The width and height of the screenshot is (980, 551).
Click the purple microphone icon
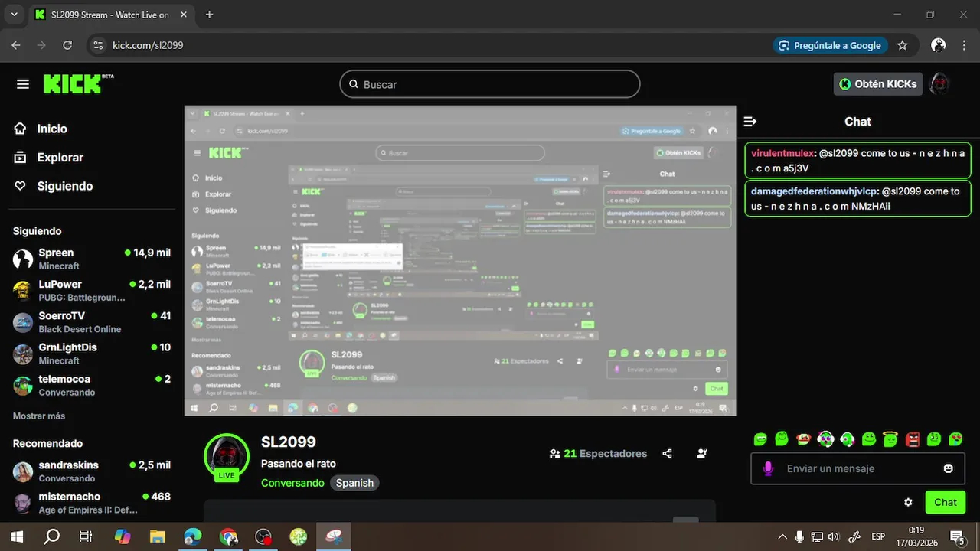[x=768, y=468]
